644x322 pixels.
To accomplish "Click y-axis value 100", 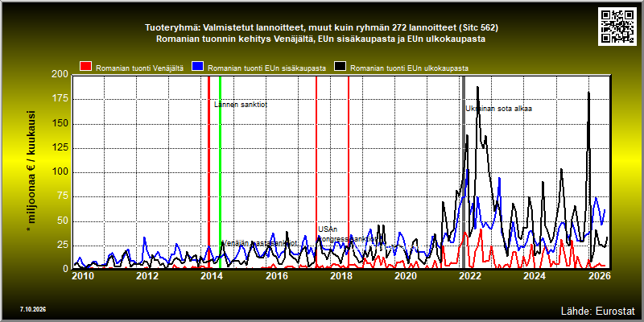I will pos(60,172).
